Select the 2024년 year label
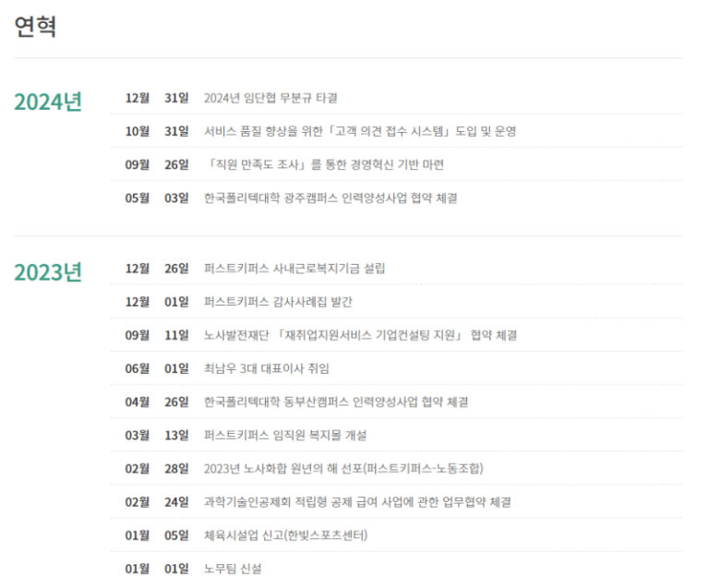 tap(48, 102)
